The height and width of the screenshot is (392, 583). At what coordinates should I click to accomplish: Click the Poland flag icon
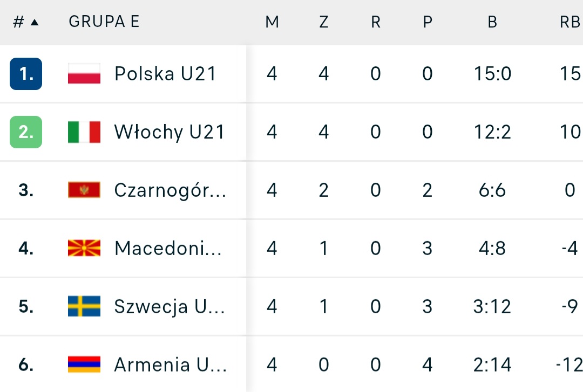(84, 74)
